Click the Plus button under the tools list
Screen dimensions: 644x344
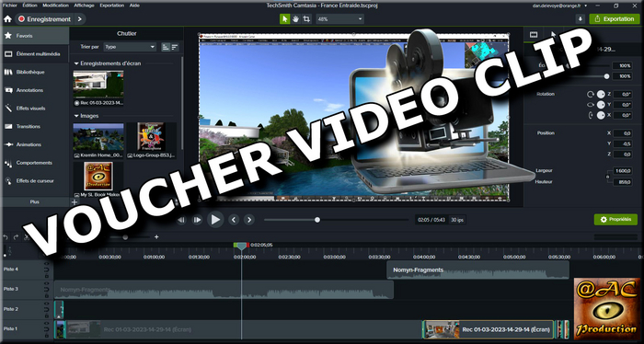click(x=35, y=202)
